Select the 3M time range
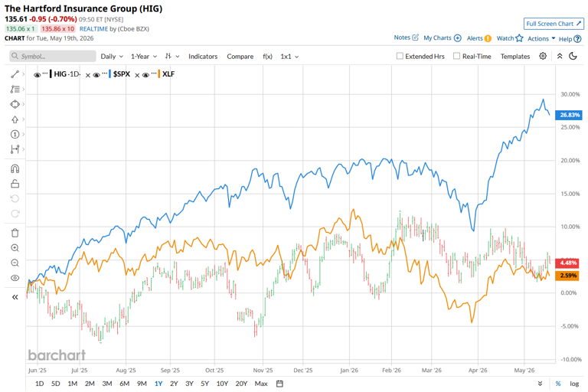This screenshot has height=392, width=588. pyautogui.click(x=107, y=384)
